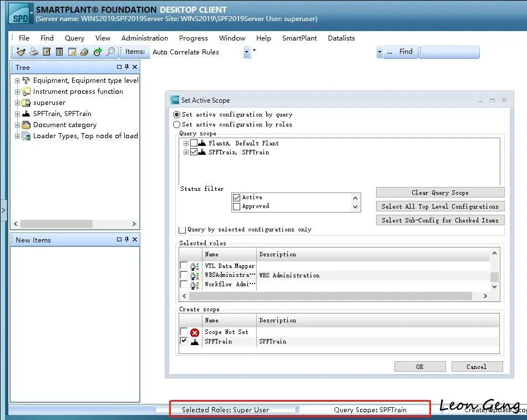Click OK in Set Active Scope

coord(420,367)
